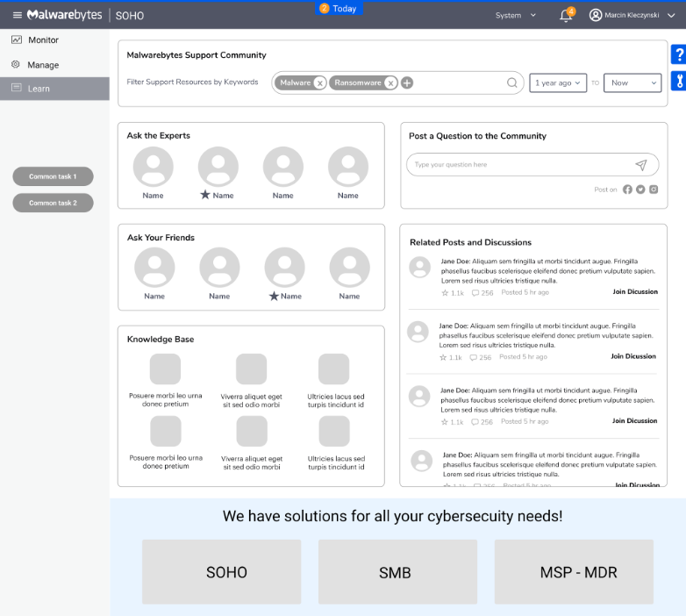The image size is (686, 616).
Task: Open the notifications bell
Action: pos(566,16)
